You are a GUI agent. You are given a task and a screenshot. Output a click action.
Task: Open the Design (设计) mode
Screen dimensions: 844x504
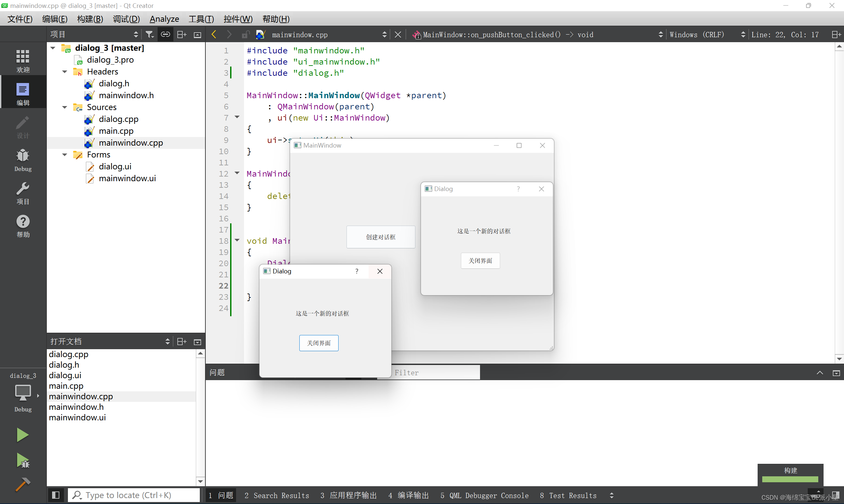[23, 127]
